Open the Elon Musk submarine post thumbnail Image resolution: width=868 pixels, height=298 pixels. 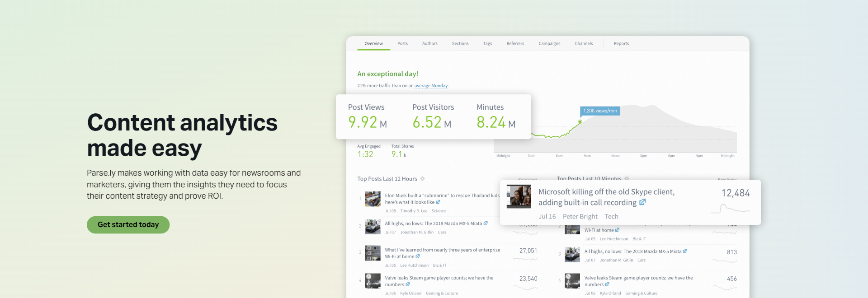[373, 199]
